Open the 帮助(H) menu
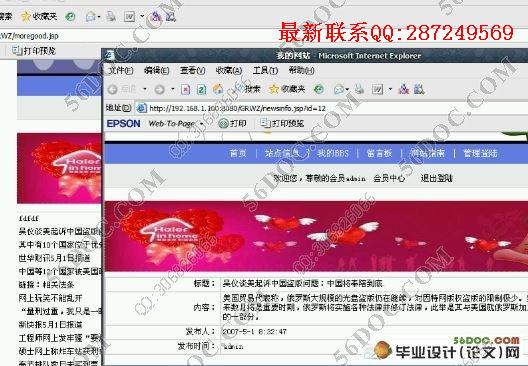528x366 pixels. pyautogui.click(x=301, y=70)
